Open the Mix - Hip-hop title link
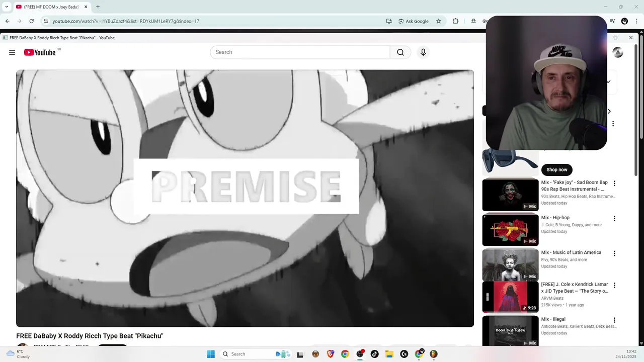The image size is (644, 362). 555,218
